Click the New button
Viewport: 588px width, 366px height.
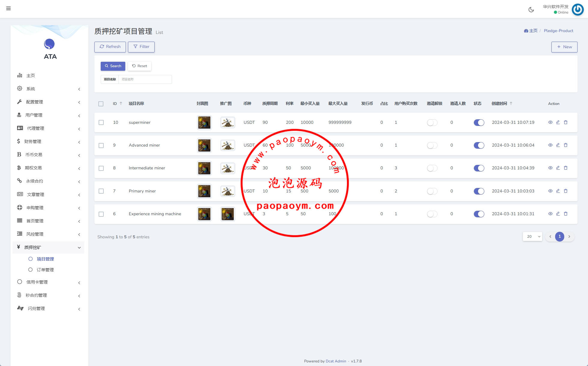[x=564, y=47]
